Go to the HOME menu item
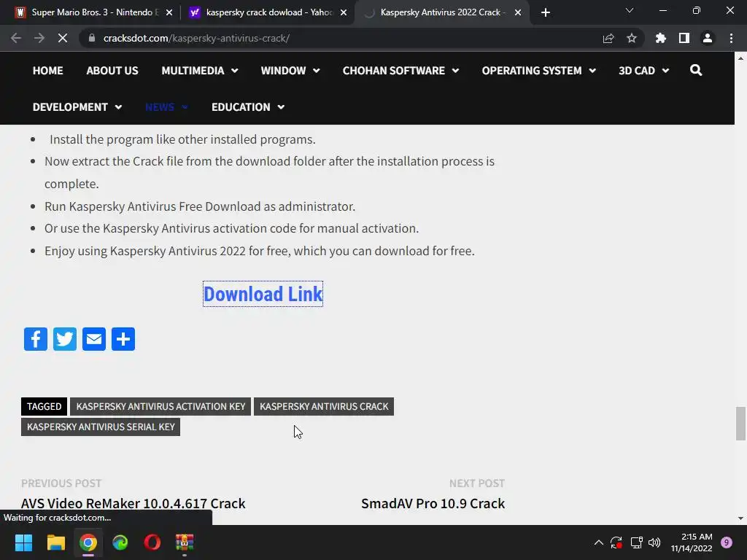 coord(47,71)
